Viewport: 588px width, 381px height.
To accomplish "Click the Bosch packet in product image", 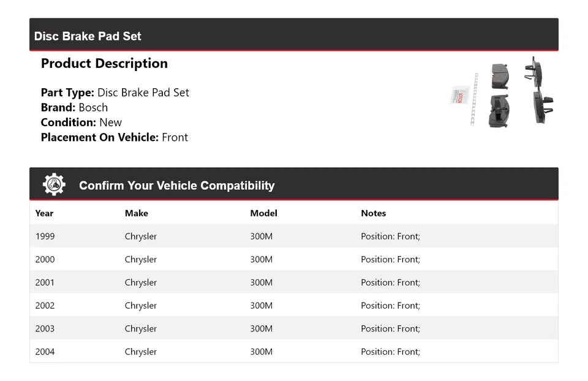I will point(458,96).
